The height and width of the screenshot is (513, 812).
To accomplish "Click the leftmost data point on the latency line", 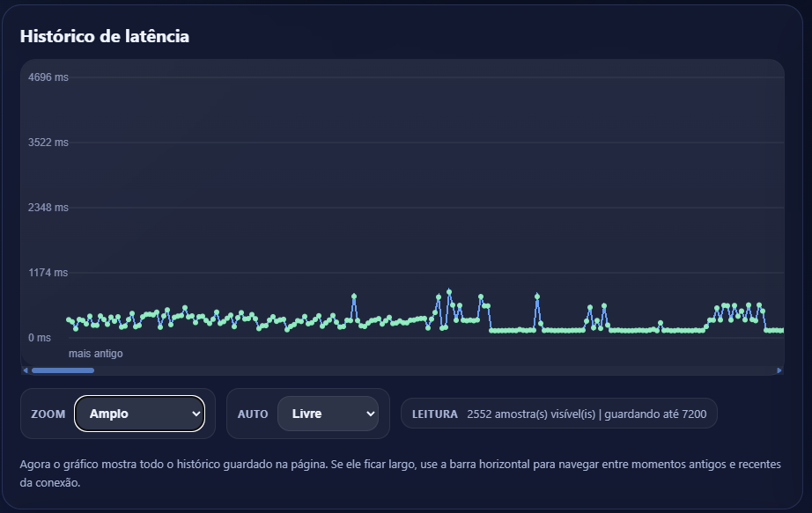I will click(68, 319).
